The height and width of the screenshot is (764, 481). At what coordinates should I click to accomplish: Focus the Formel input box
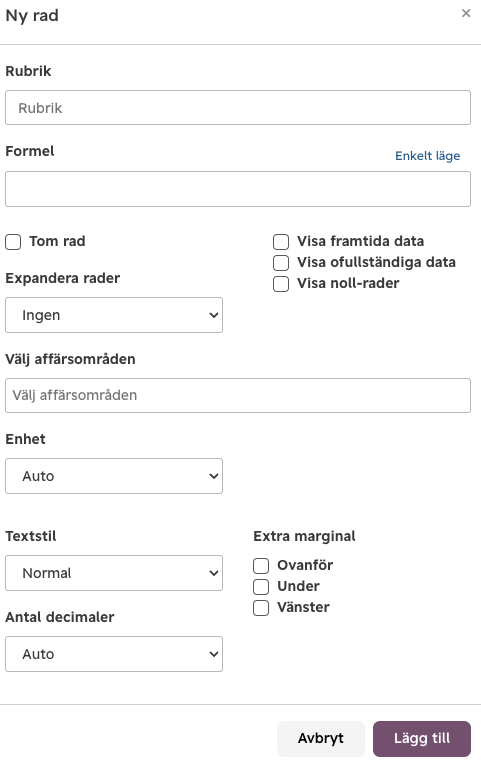pos(238,189)
